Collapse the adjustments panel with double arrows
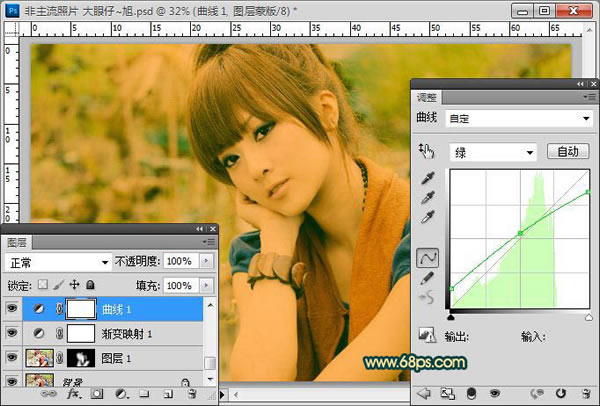The height and width of the screenshot is (406, 600). [580, 84]
